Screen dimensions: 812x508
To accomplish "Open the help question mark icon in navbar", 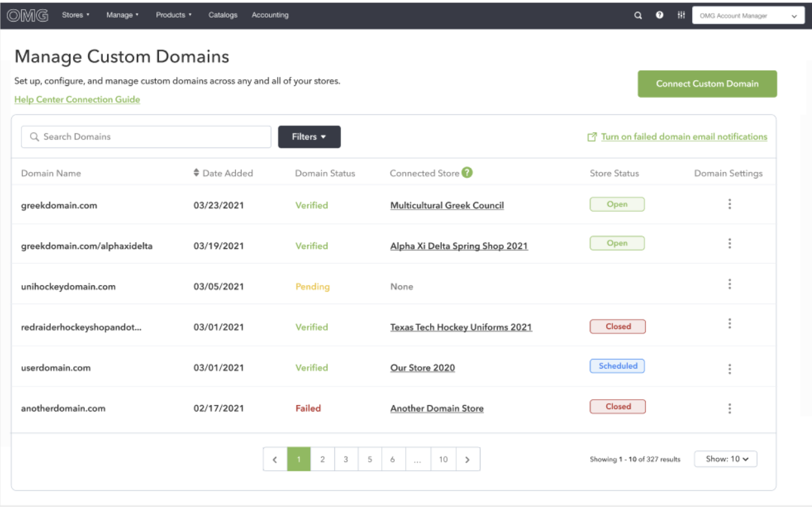I will pyautogui.click(x=660, y=16).
